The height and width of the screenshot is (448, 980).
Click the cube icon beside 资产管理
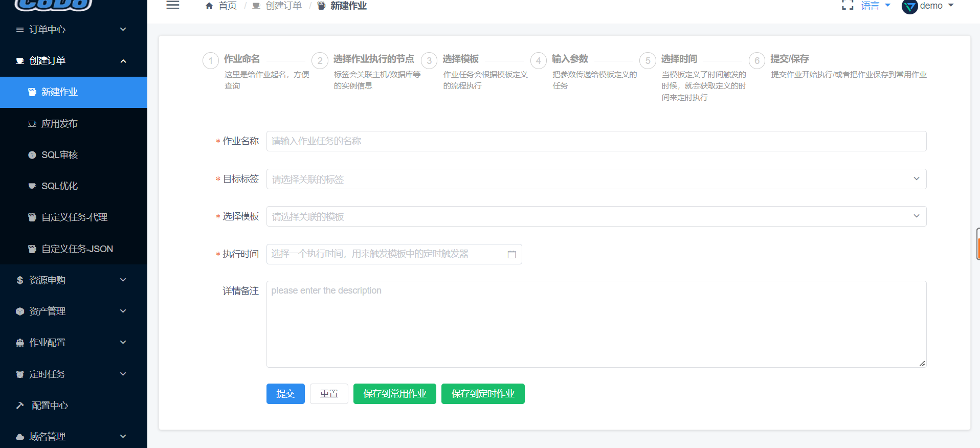click(20, 311)
